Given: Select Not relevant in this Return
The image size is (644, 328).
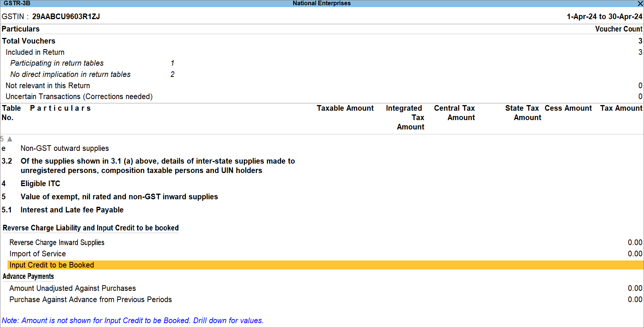Looking at the screenshot, I should pyautogui.click(x=48, y=86).
